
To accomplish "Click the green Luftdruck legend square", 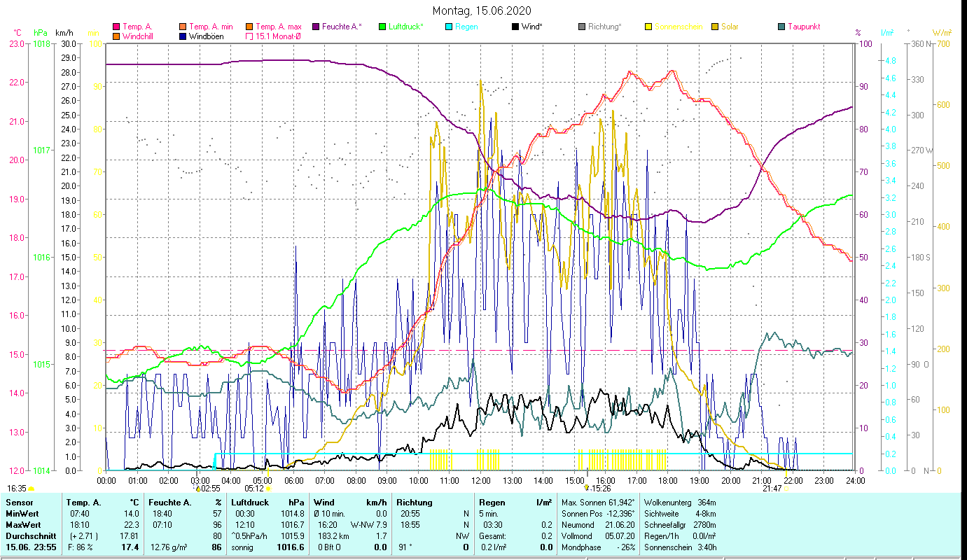I will coord(382,27).
